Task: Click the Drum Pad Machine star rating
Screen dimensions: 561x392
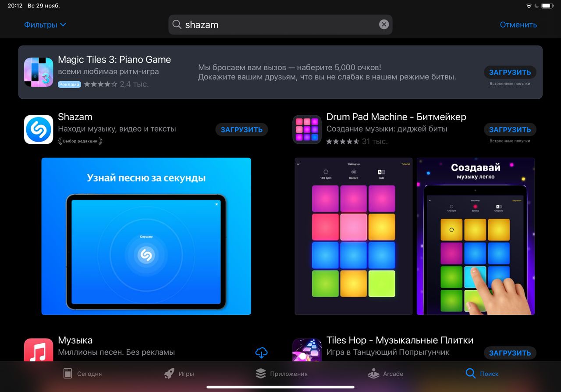Action: pyautogui.click(x=343, y=142)
